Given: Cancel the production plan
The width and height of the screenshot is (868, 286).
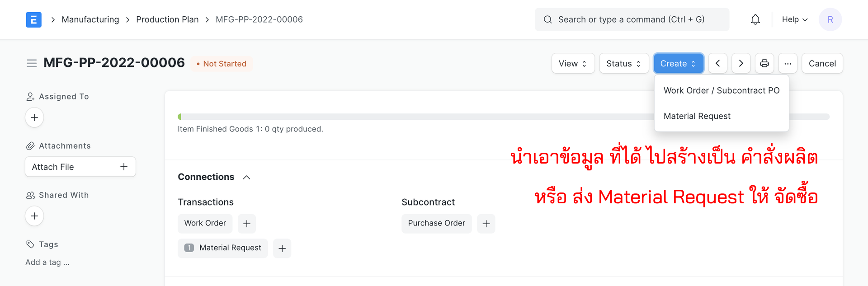Looking at the screenshot, I should [822, 63].
